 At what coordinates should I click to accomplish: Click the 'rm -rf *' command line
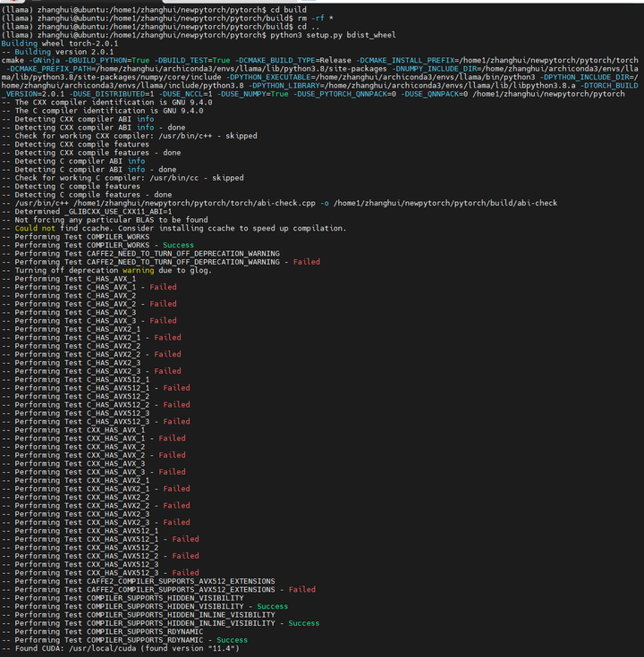169,18
